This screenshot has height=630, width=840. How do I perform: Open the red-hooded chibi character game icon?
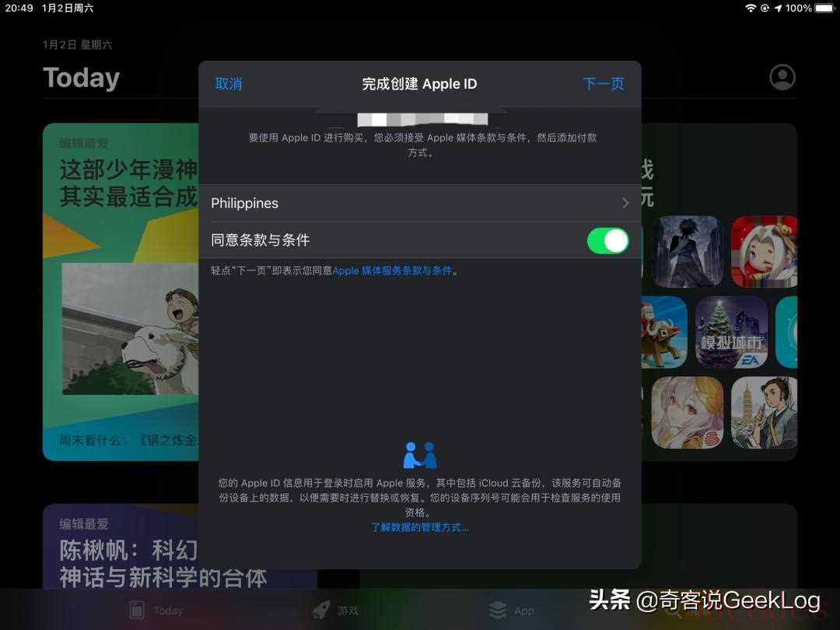(765, 252)
